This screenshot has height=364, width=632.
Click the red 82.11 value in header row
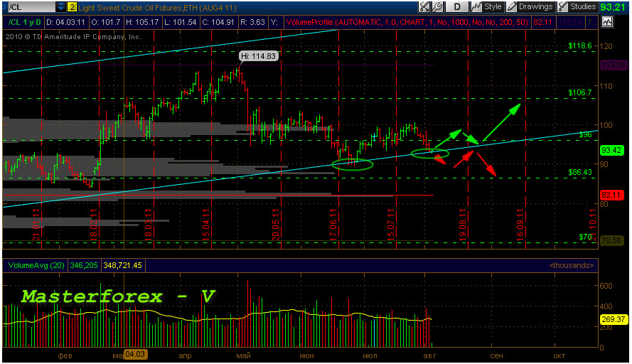click(x=542, y=22)
